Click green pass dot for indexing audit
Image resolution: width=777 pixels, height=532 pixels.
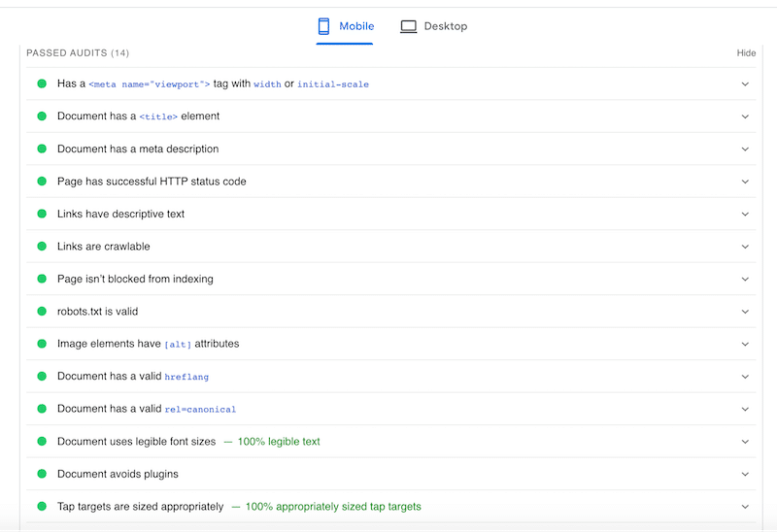(x=42, y=279)
